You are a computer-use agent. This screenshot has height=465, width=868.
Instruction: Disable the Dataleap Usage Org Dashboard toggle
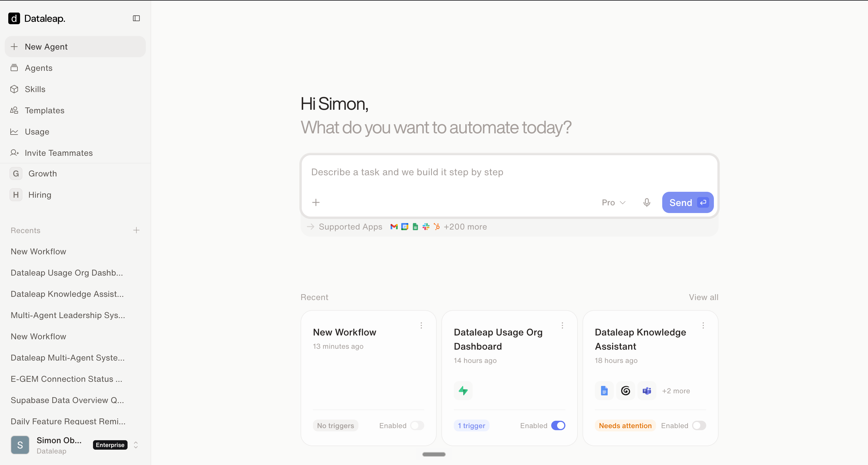point(558,425)
